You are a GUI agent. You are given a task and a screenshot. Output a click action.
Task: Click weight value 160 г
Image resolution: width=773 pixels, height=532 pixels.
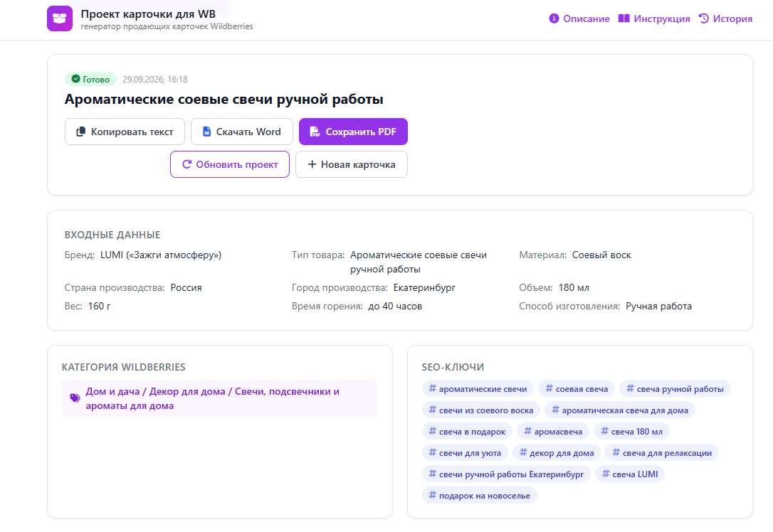click(99, 307)
